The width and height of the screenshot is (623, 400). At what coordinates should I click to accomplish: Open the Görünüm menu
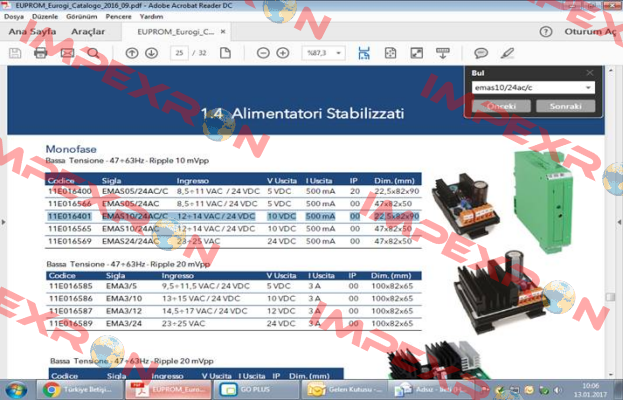coord(81,17)
